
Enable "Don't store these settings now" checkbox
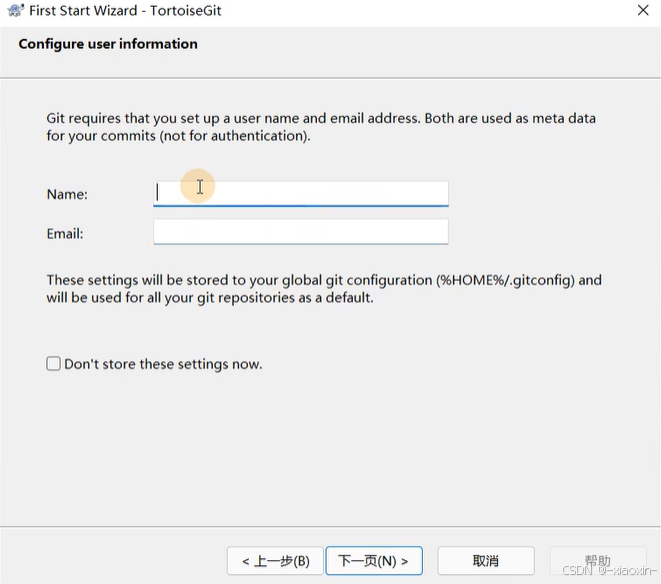pos(54,363)
